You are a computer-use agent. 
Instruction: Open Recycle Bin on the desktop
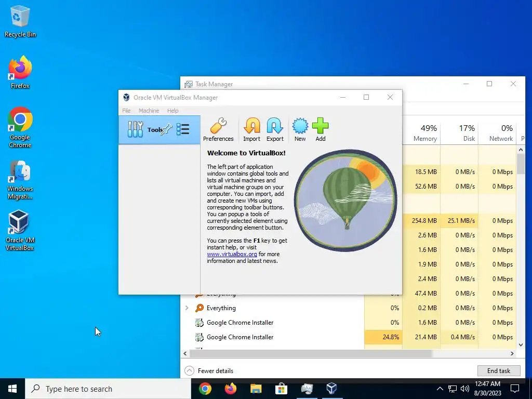point(20,21)
